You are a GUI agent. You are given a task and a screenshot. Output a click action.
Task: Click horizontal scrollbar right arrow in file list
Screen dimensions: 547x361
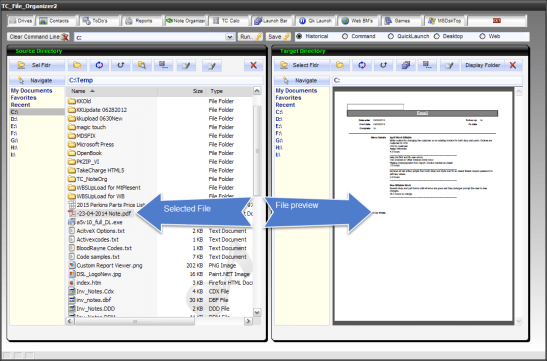pyautogui.click(x=248, y=321)
